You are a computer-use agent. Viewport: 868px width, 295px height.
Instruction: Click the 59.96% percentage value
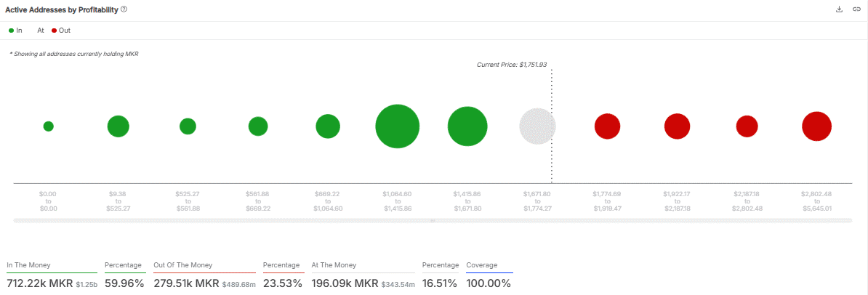point(124,283)
